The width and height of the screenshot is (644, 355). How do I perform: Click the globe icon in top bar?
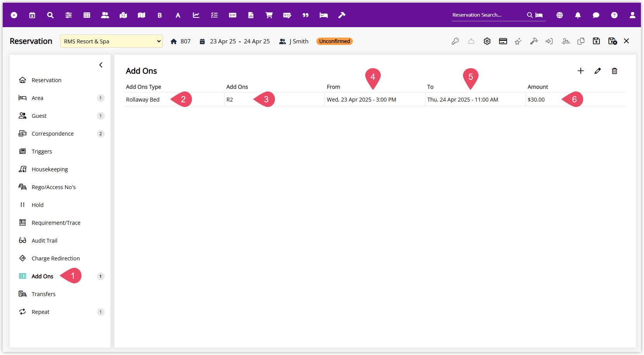(559, 15)
